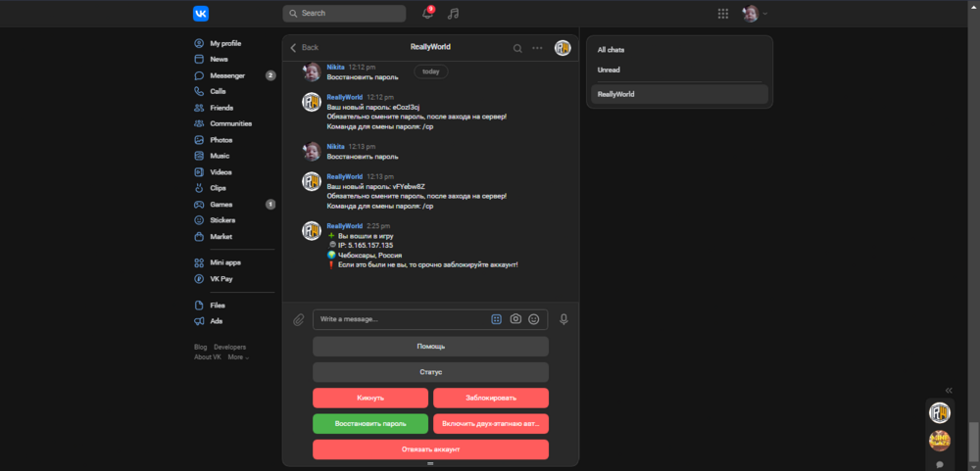980x471 pixels.
Task: Click the microphone voice message icon
Action: point(563,319)
